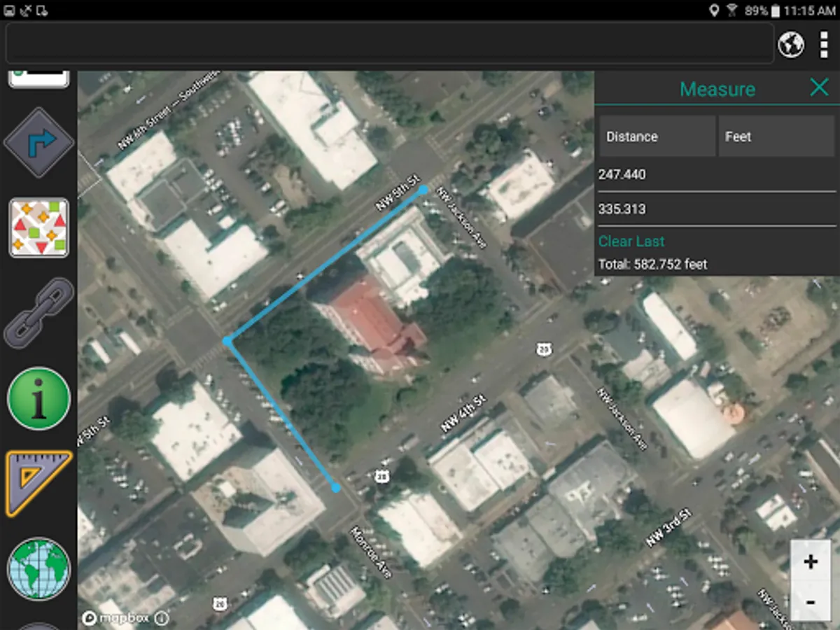Open the three-dot overflow menu
840x630 pixels.
tap(824, 45)
